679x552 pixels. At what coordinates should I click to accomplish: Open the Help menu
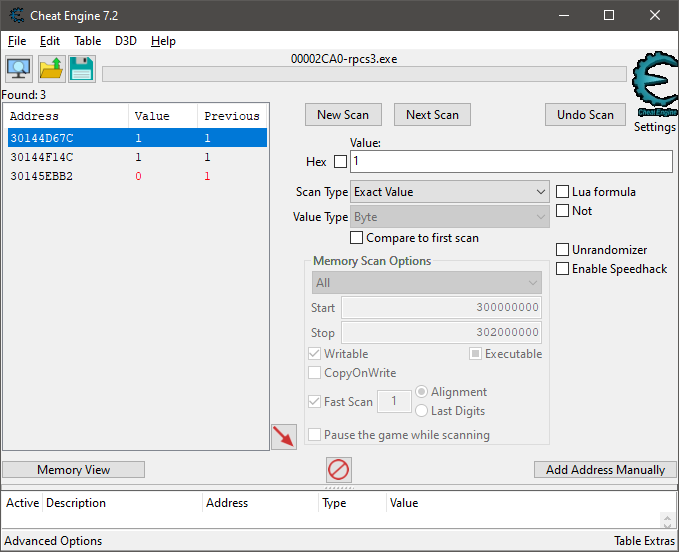(163, 41)
